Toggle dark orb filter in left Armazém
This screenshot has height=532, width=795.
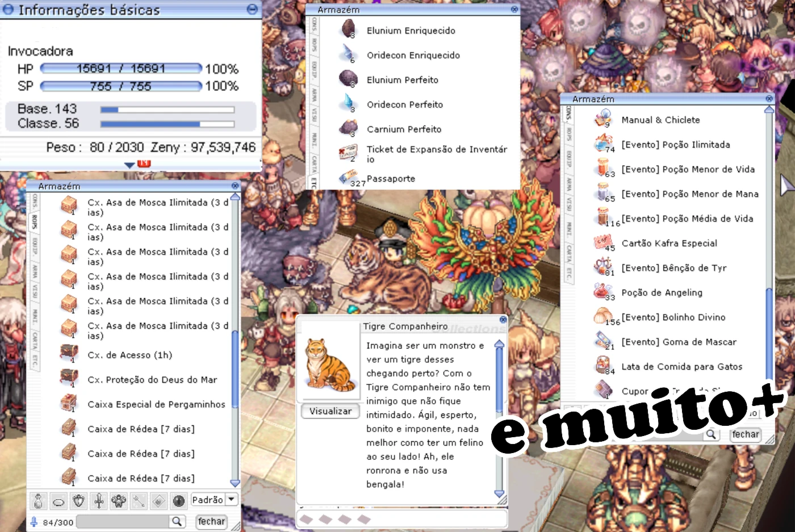click(179, 501)
